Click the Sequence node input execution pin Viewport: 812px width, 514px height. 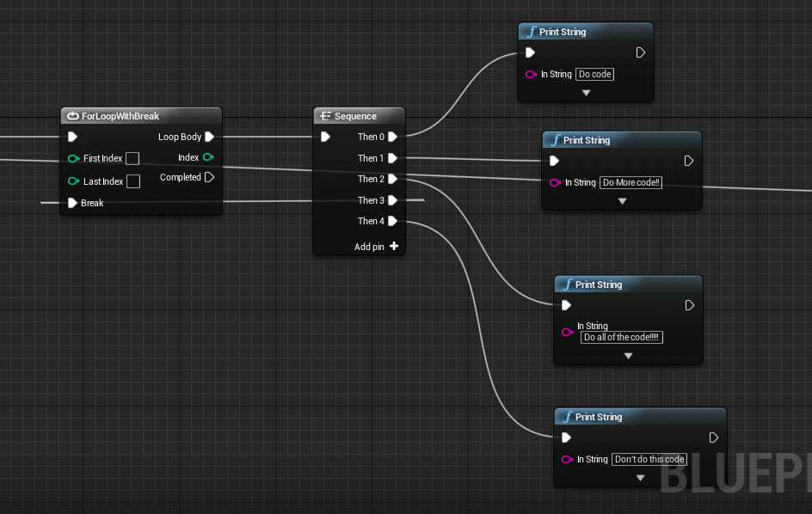click(325, 137)
